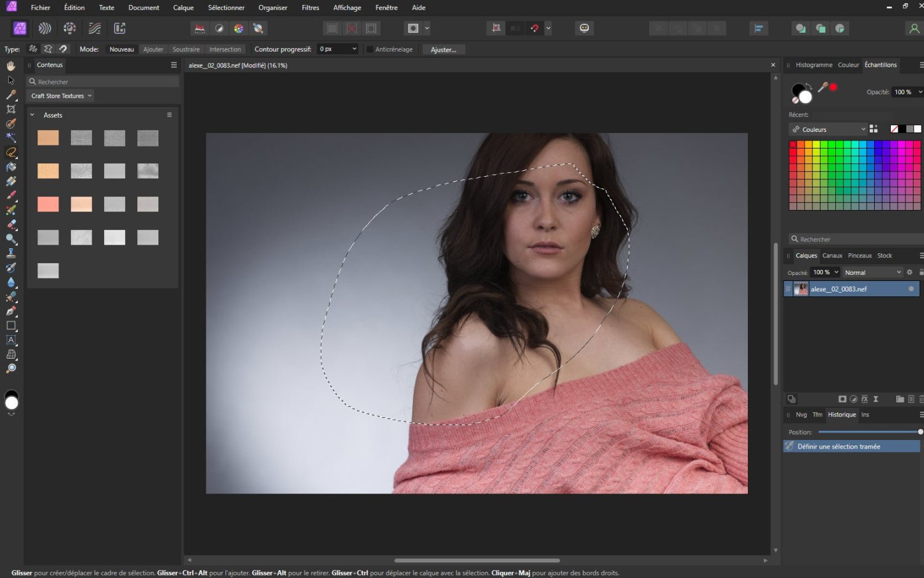Activate the Intersection selection mode
The height and width of the screenshot is (578, 924).
(x=225, y=49)
